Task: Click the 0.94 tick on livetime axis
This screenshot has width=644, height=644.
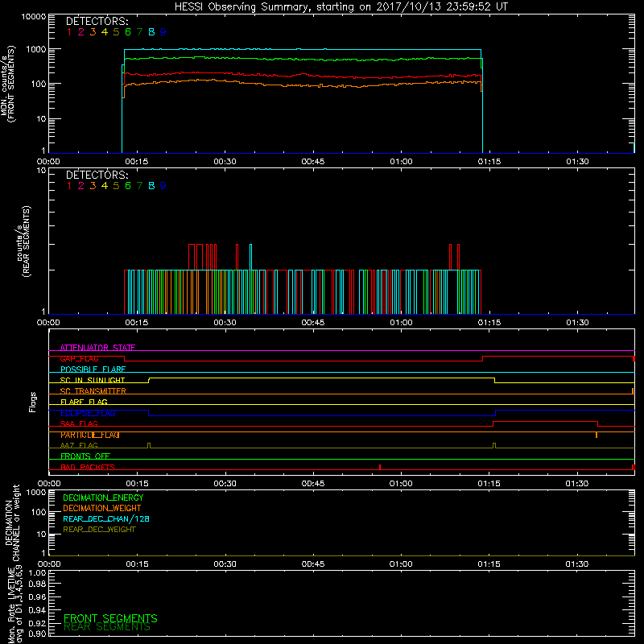Action: [x=37, y=610]
